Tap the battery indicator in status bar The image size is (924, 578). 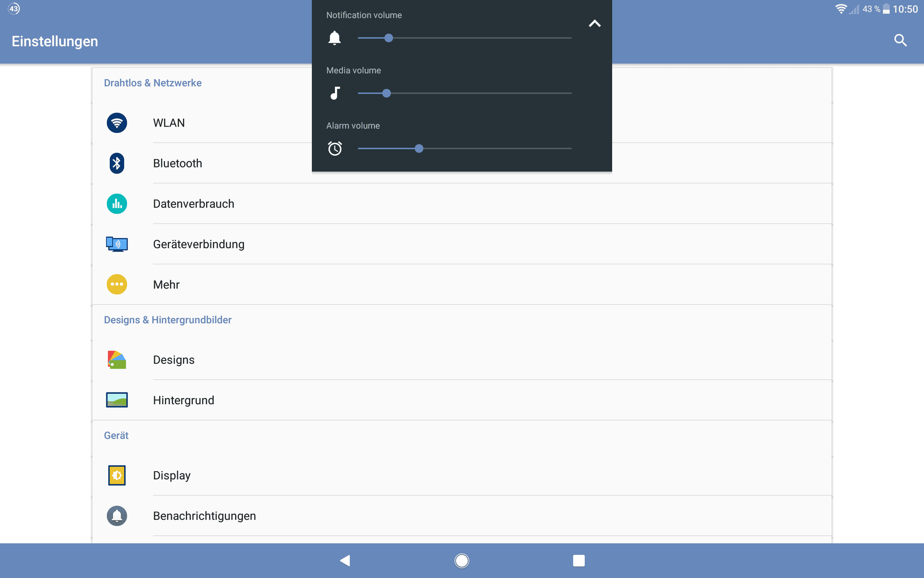(886, 9)
